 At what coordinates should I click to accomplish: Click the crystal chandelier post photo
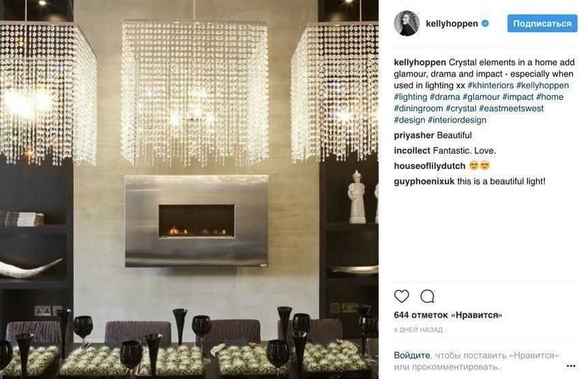pyautogui.click(x=189, y=190)
